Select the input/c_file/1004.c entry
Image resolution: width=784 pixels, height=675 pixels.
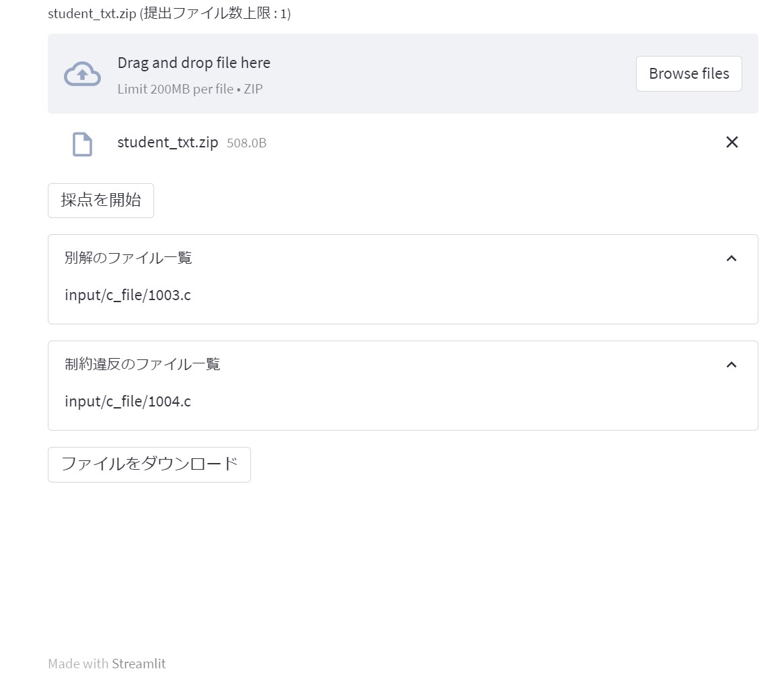tap(128, 401)
